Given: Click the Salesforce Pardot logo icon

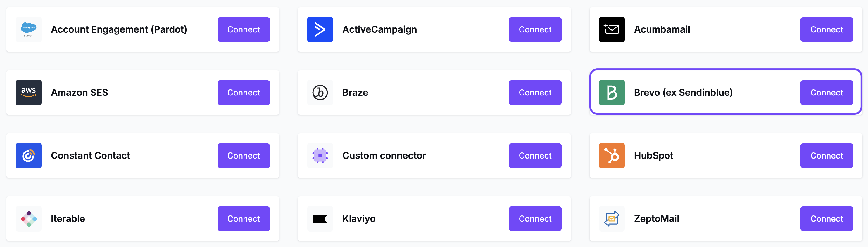Looking at the screenshot, I should click(x=29, y=29).
